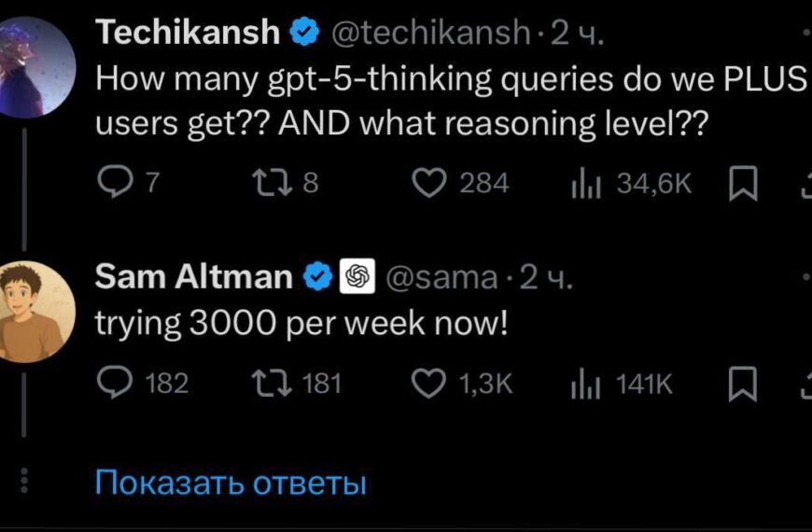812x532 pixels.
Task: Open Techikansh's profile avatar
Action: [35, 67]
